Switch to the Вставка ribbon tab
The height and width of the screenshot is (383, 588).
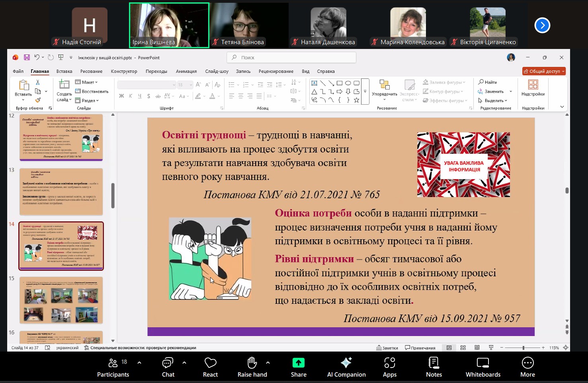point(64,71)
